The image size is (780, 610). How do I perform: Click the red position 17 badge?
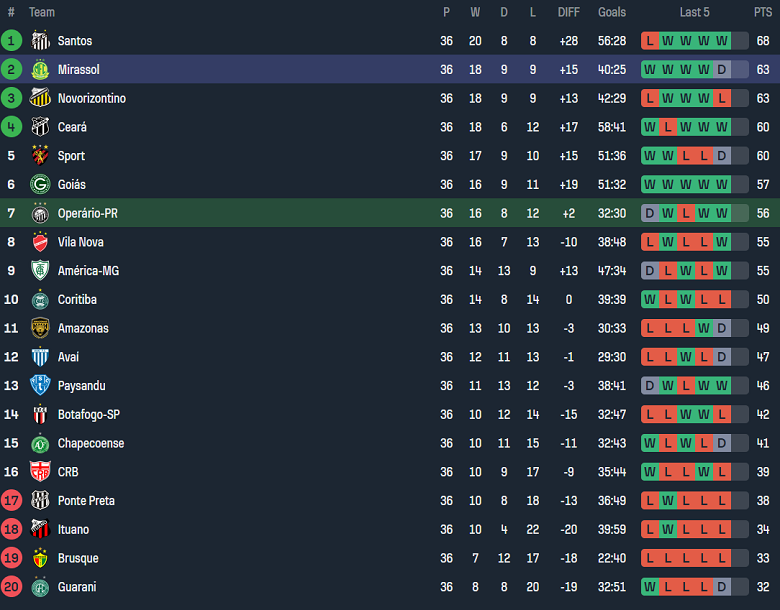pyautogui.click(x=11, y=501)
